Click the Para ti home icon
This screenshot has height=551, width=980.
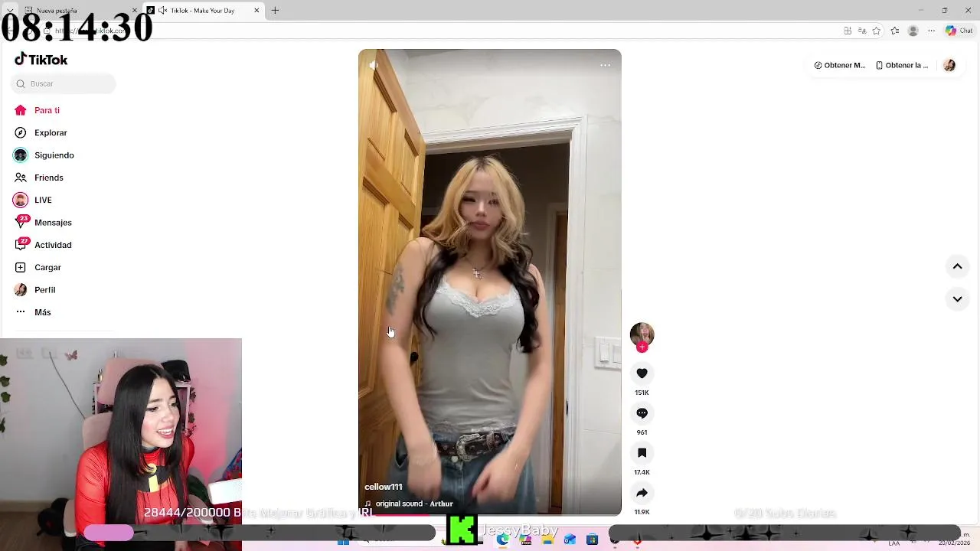pos(21,110)
